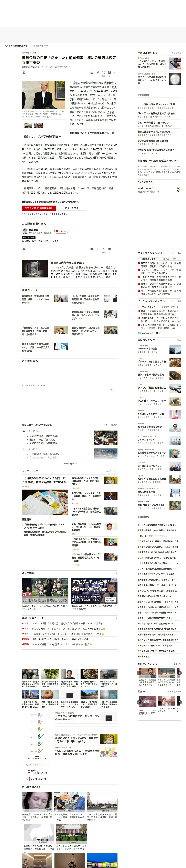This screenshot has width=186, height=868.
Task: Collapse ニュースの要点 toggle
Action: tap(110, 425)
